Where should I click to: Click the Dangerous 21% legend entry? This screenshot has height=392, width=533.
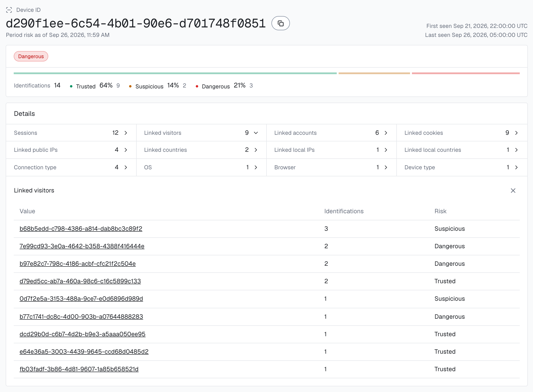click(224, 86)
